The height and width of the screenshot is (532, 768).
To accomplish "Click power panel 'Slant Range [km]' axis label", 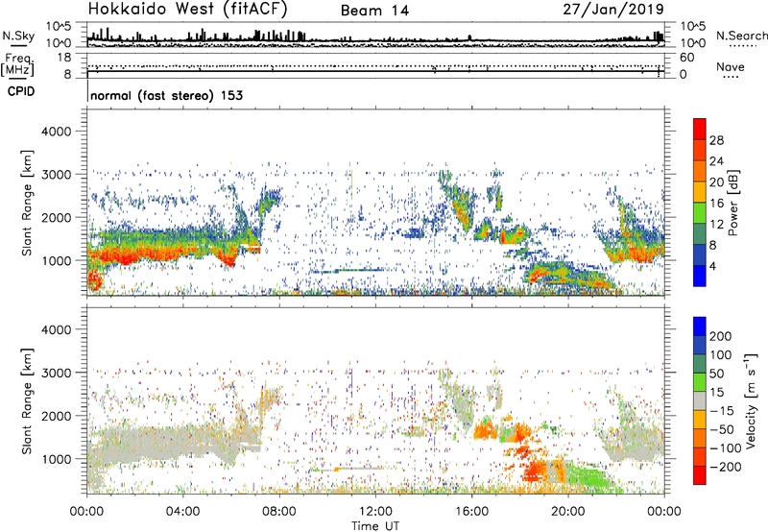I will (27, 203).
